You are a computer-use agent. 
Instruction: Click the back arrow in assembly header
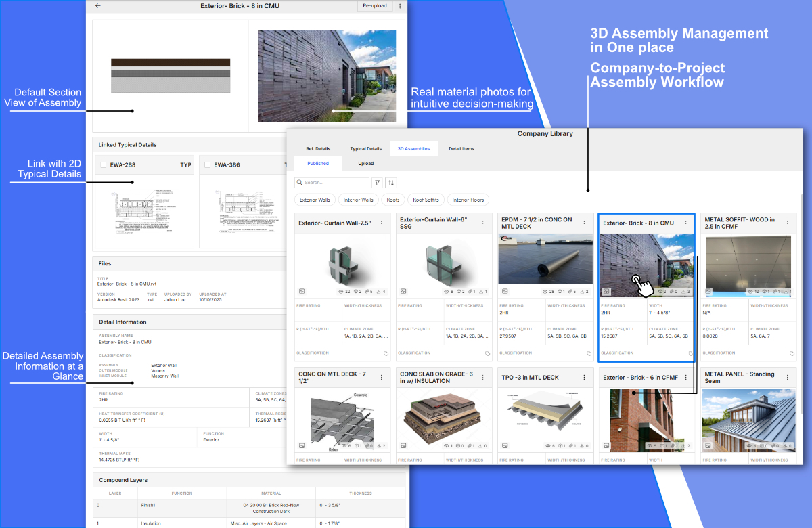click(x=98, y=6)
